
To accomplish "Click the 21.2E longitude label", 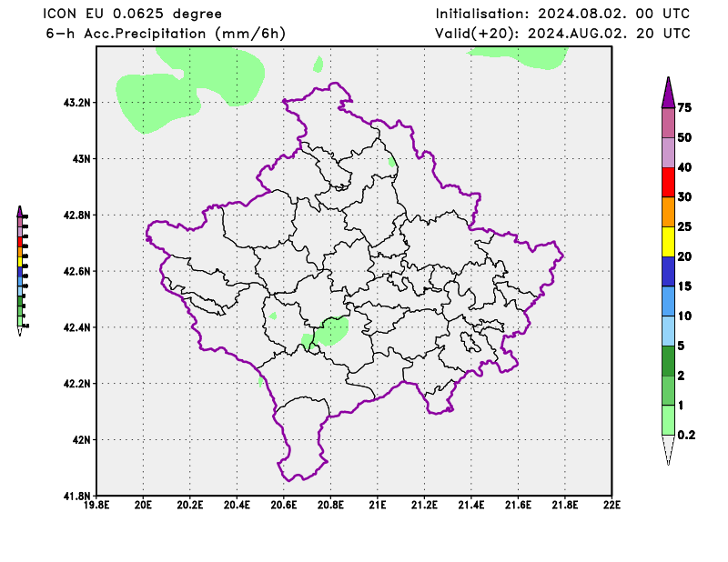I will pyautogui.click(x=424, y=505).
